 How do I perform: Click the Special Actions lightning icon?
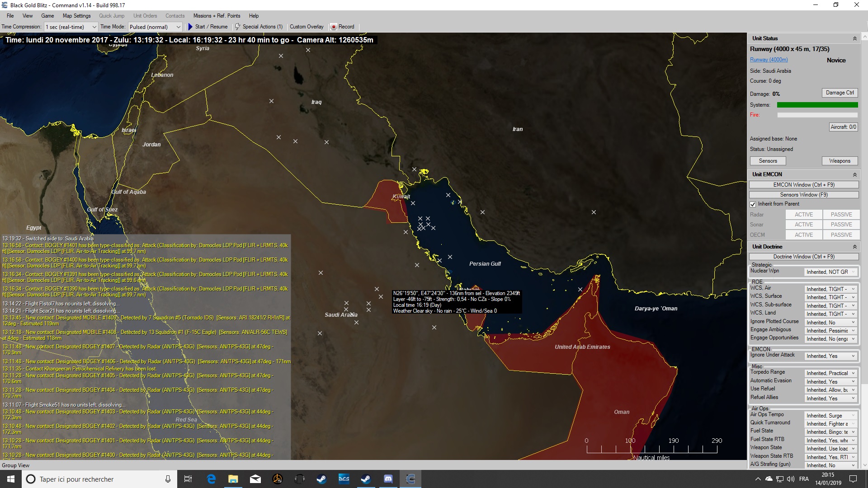(238, 27)
